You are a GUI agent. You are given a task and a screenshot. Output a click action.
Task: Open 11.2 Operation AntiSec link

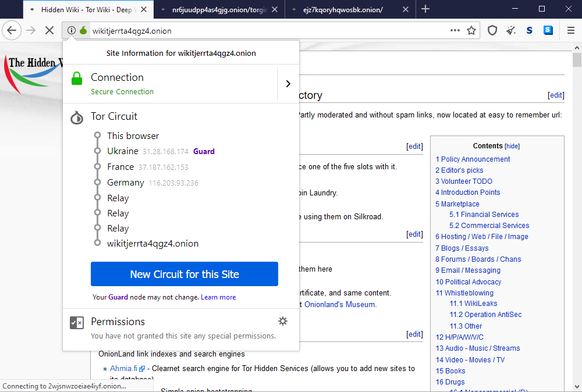coord(485,315)
